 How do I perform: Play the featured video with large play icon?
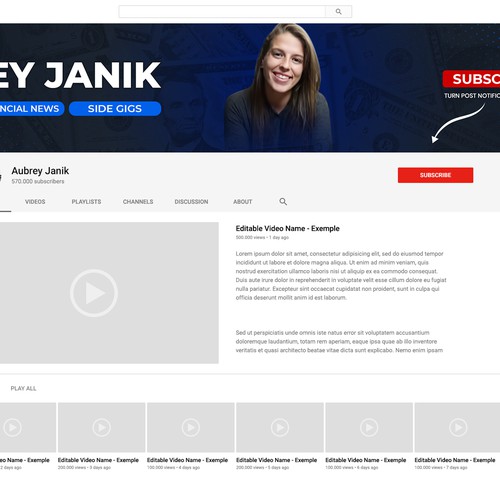94,293
